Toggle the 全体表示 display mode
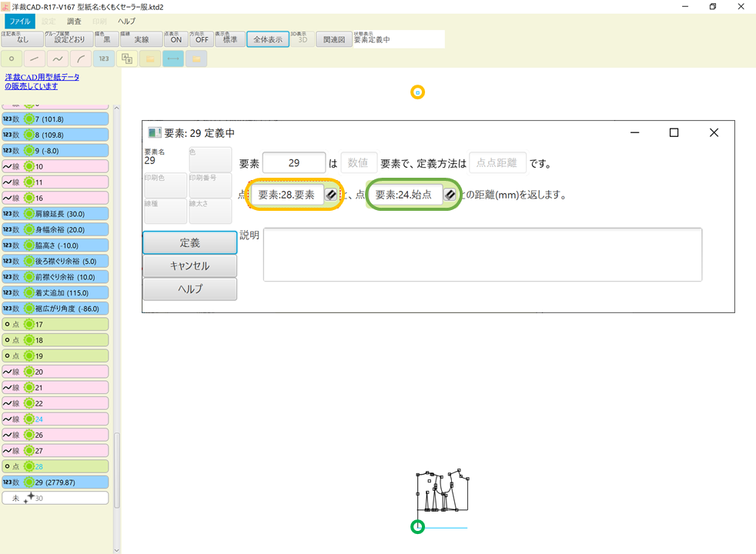Screen dimensions: 756x554 click(x=267, y=38)
